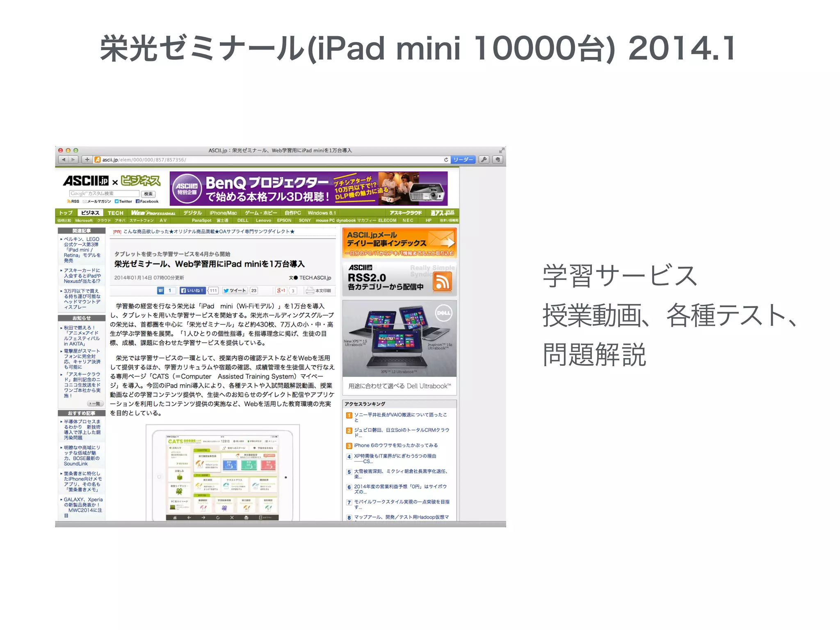Click the 検索 search button

[148, 194]
